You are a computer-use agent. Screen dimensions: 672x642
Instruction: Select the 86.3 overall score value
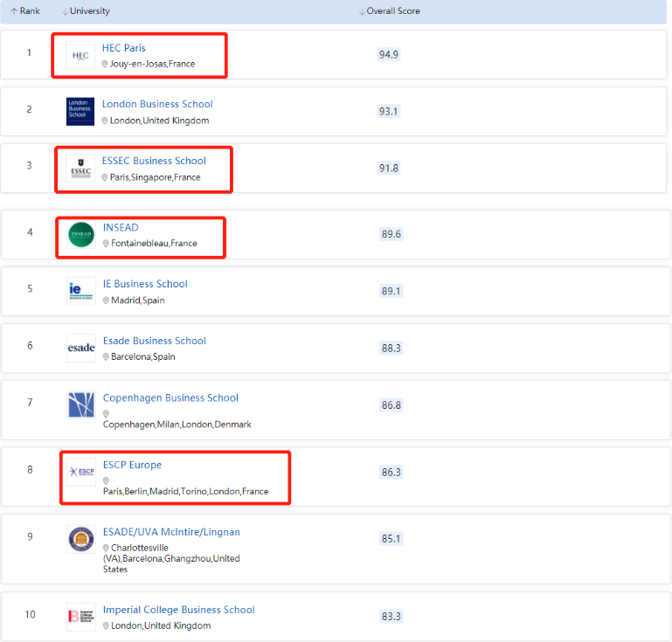[391, 473]
